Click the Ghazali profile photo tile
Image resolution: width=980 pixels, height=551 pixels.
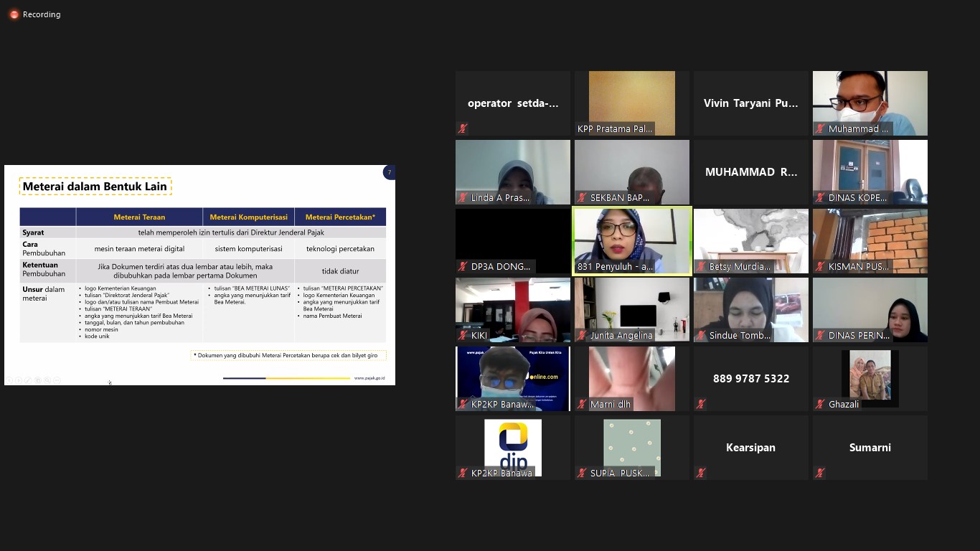pyautogui.click(x=870, y=375)
